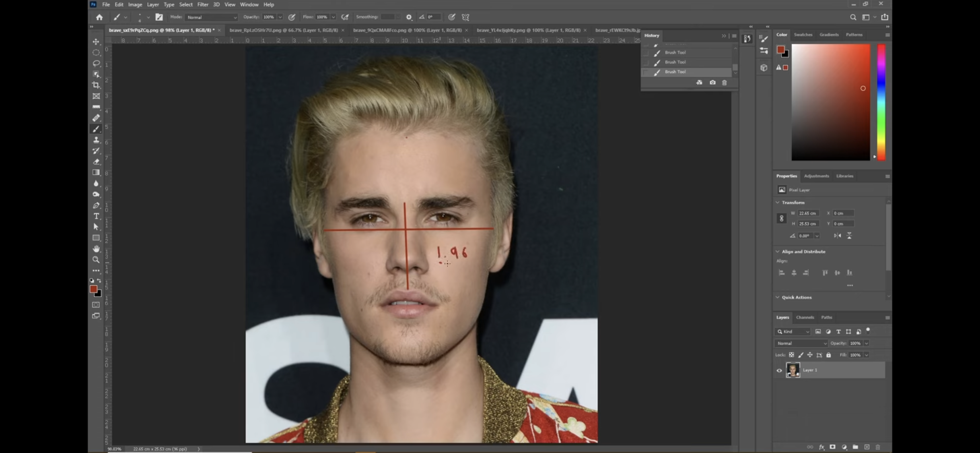
Task: Collapse Align and Distribute section
Action: [778, 252]
